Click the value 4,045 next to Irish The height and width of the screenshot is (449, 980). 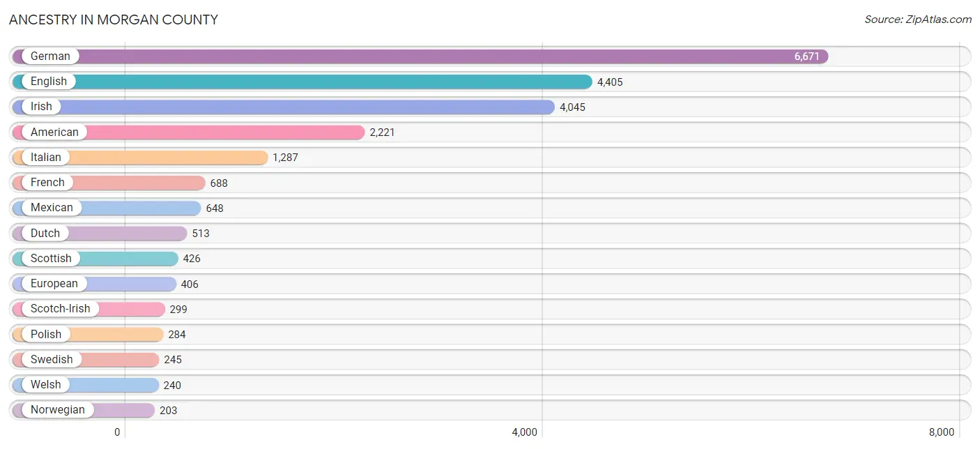point(572,107)
